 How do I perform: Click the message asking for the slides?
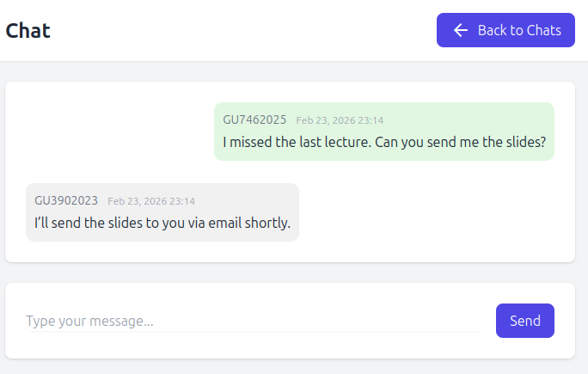point(384,143)
